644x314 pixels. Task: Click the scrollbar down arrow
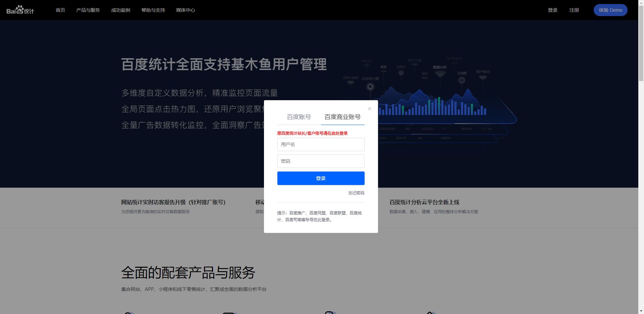641,311
